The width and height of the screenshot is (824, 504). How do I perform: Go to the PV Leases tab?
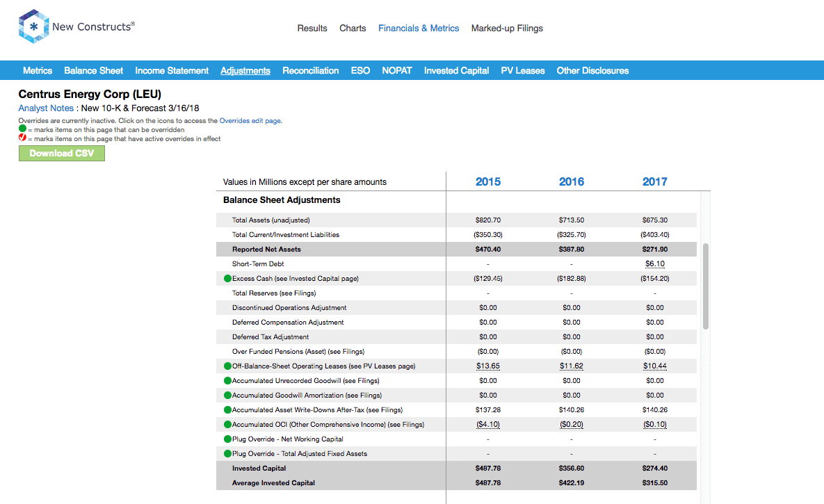[523, 70]
